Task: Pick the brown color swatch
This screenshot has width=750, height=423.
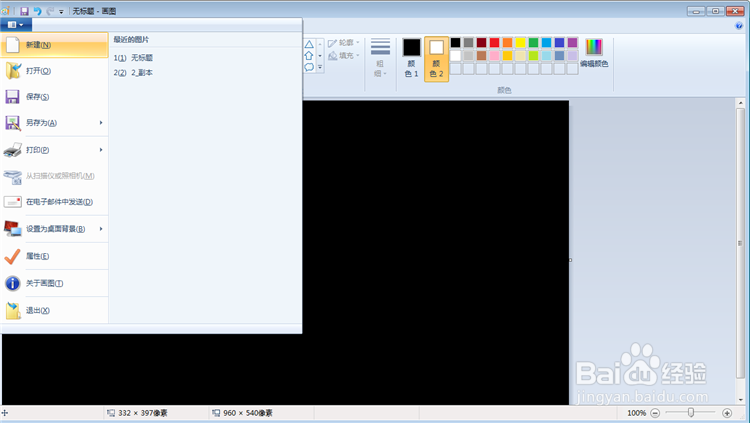Action: (482, 56)
